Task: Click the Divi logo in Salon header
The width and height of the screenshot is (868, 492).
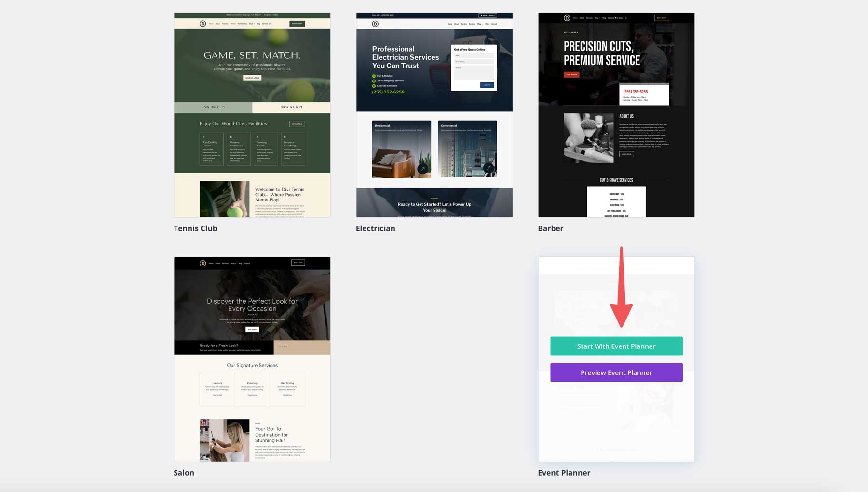Action: tap(203, 263)
